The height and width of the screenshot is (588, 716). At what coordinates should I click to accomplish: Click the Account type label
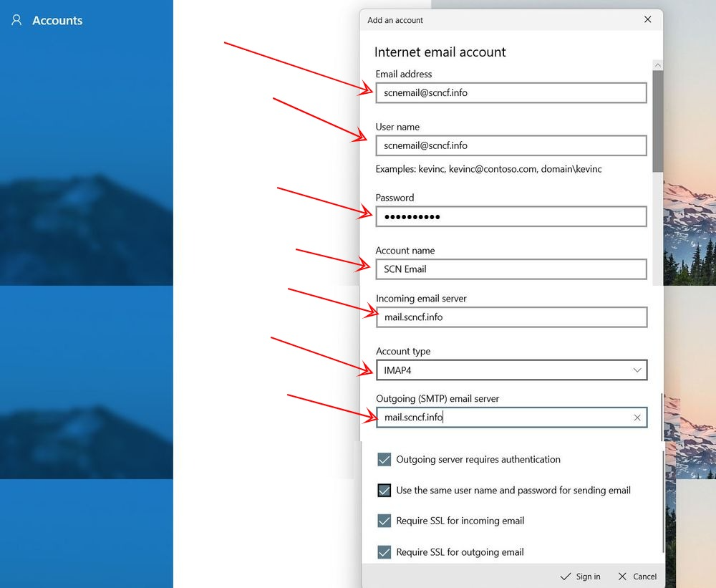tap(403, 352)
